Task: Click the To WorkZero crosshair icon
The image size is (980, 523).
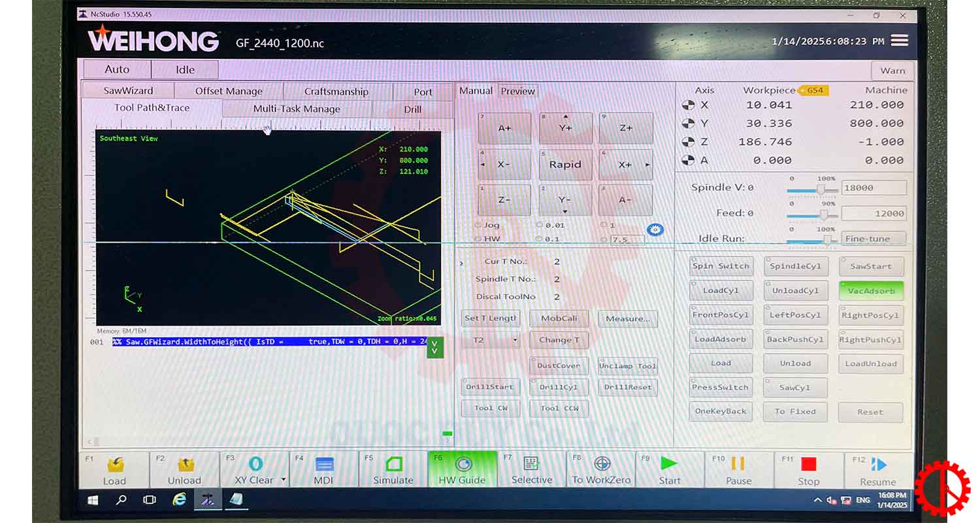Action: [602, 464]
